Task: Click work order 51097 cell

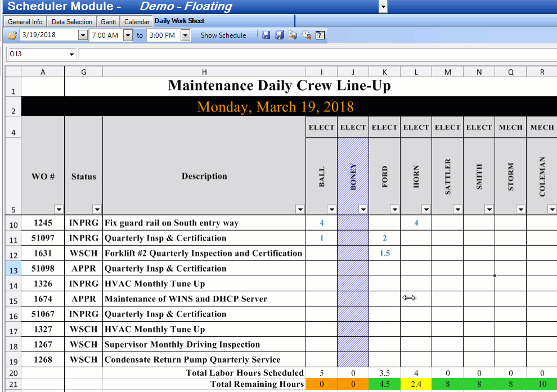Action: coord(43,238)
